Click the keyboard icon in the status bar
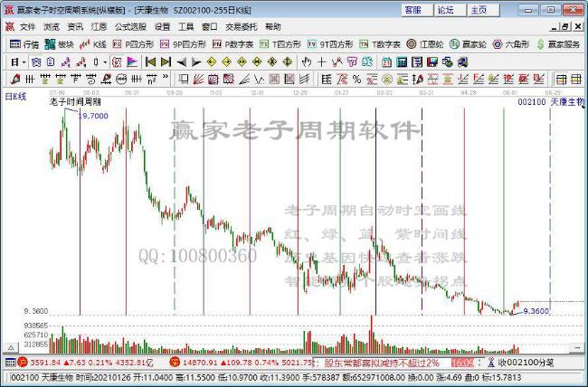Screen dimensions: 588x387 (11, 363)
